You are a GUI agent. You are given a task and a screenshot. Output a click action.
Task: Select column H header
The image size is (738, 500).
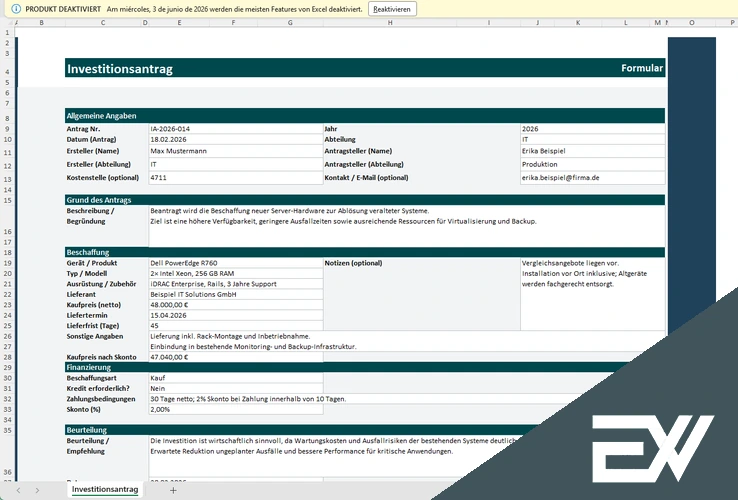coord(390,23)
